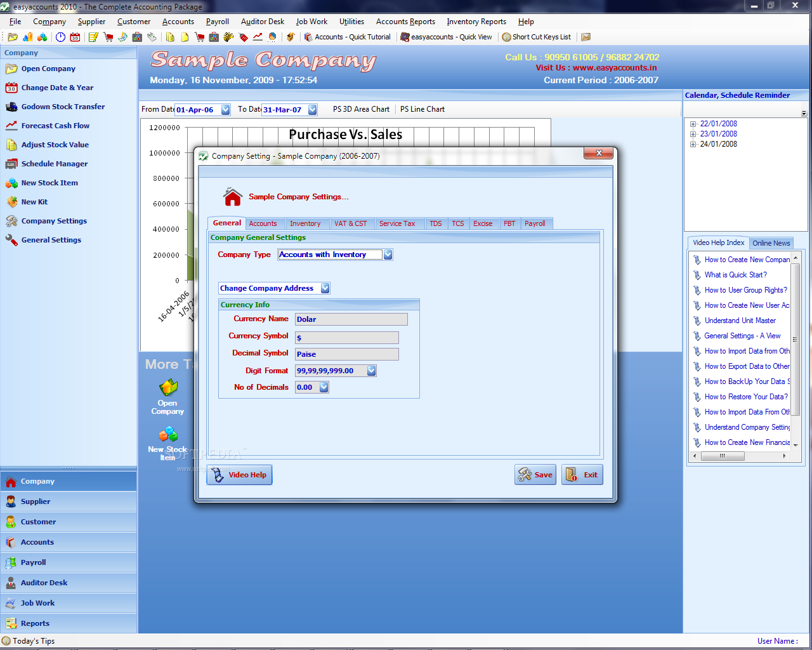This screenshot has height=650, width=812.
Task: Click the Adjust Stock Value icon
Action: [11, 145]
